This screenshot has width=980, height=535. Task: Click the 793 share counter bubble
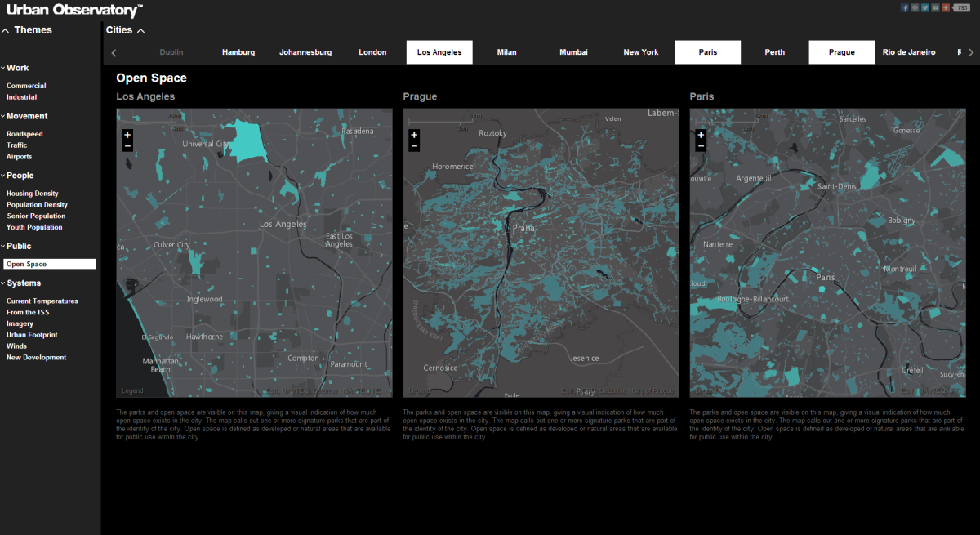point(962,7)
